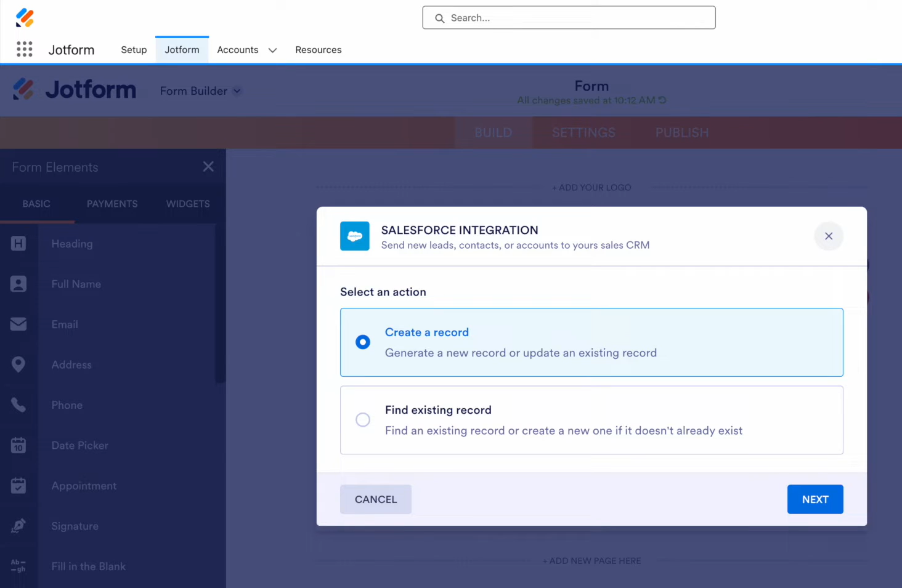
Task: Click the Heading element icon
Action: click(x=18, y=244)
